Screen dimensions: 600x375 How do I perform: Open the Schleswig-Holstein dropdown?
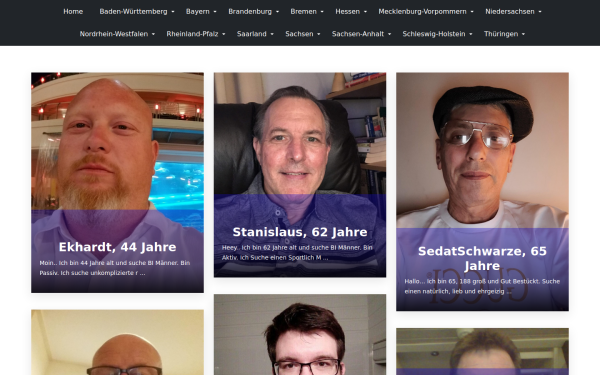437,34
